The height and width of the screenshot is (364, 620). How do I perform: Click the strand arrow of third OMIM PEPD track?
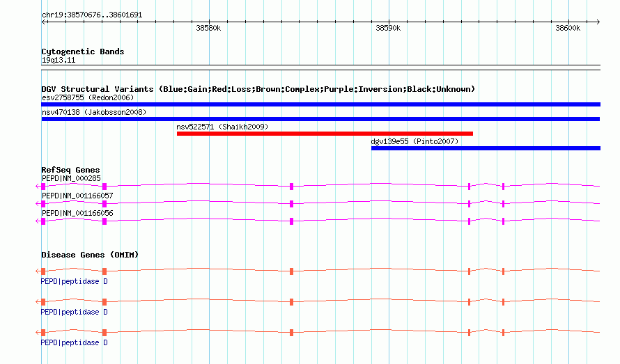tap(38, 333)
